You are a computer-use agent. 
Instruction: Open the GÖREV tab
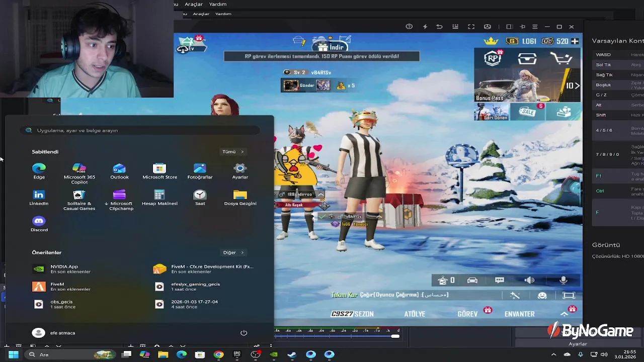pyautogui.click(x=467, y=314)
